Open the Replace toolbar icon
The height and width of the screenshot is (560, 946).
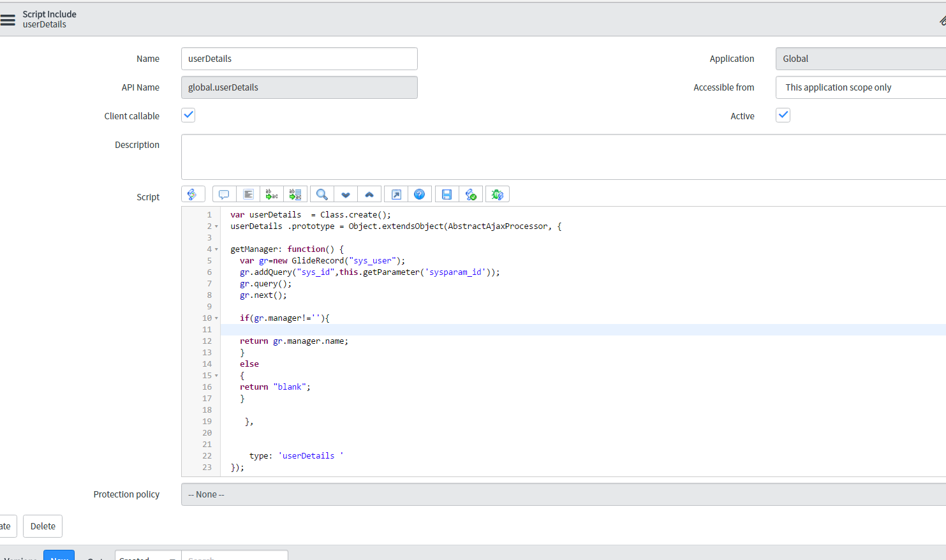click(272, 195)
